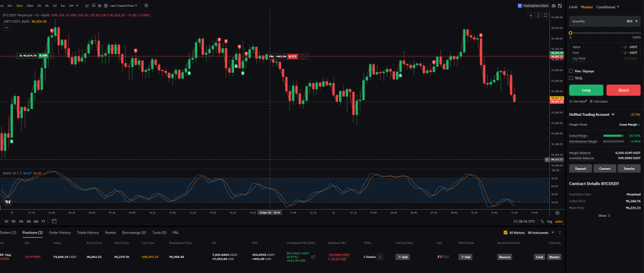Viewport: 644px width, 273px height.
Task: Click the price scale crosshair plus icon
Action: click(547, 160)
